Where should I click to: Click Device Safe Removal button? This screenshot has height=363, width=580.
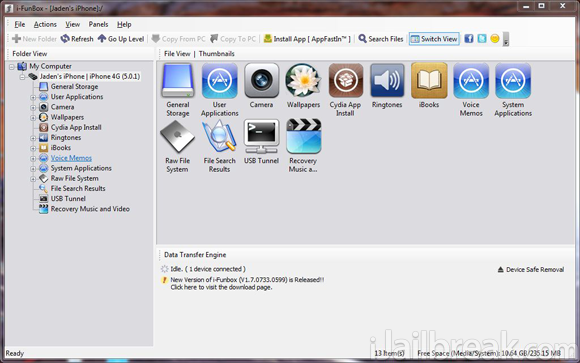[x=531, y=269]
